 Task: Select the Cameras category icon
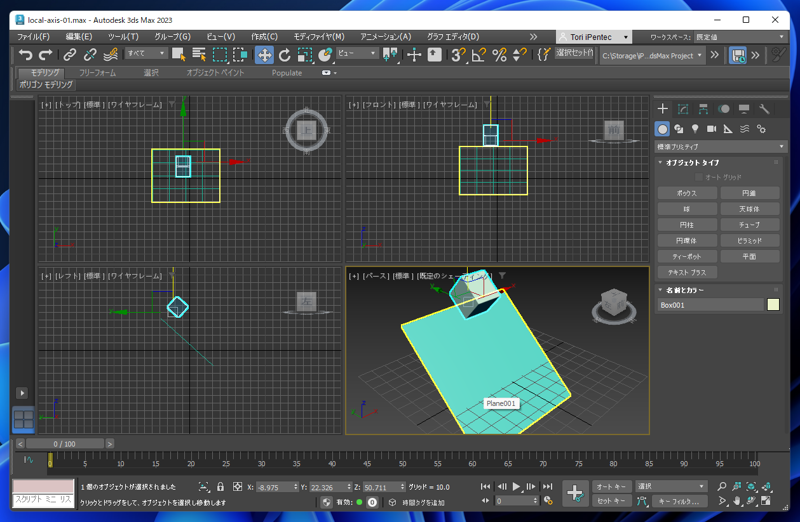pos(711,129)
